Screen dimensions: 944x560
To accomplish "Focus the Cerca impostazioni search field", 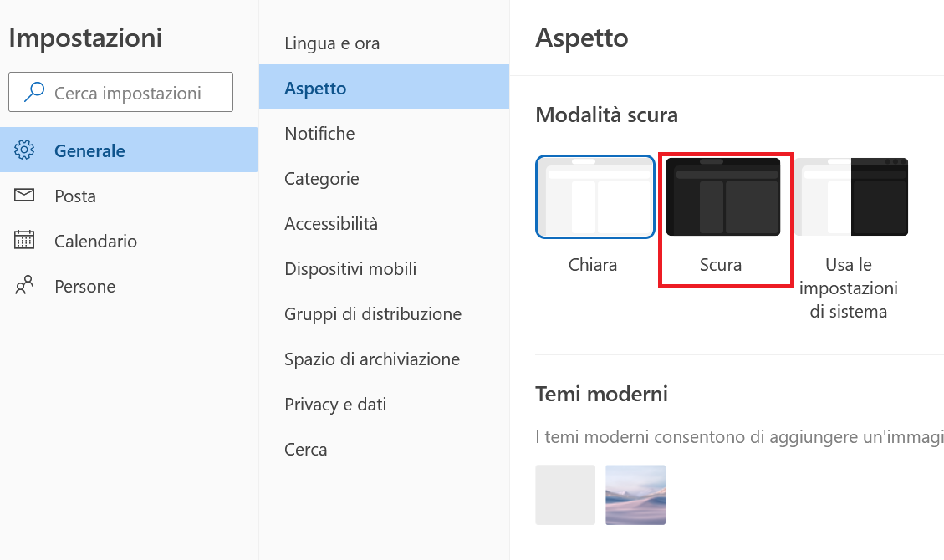I will point(120,92).
